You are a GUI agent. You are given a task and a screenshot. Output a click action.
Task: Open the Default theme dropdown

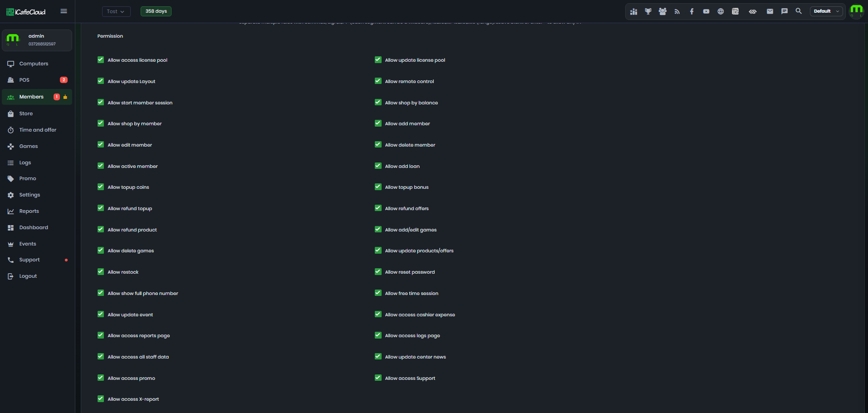tap(827, 11)
